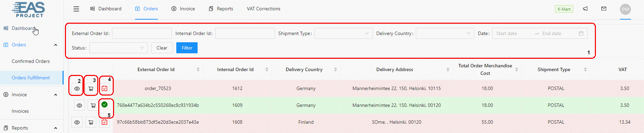
Task: Open the VAT Corrections tab
Action: pos(264,9)
